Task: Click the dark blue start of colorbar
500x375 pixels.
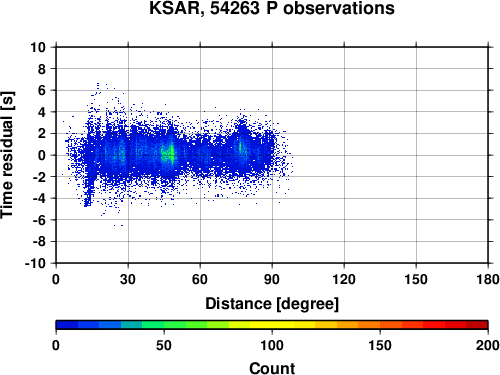Action: point(67,325)
